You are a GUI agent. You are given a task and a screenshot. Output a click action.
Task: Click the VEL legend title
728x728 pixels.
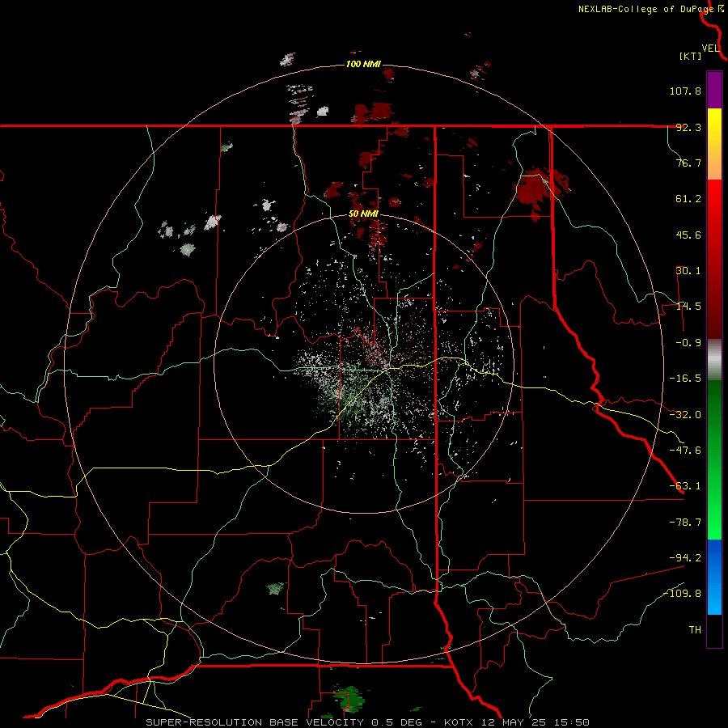point(711,49)
